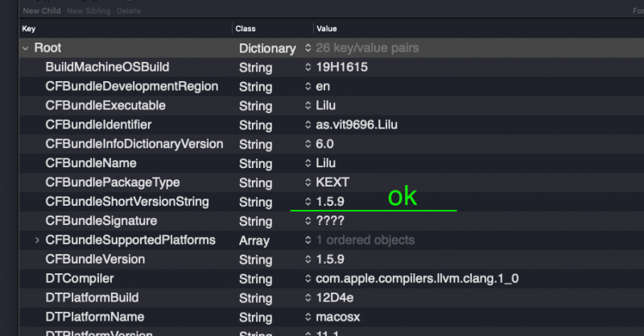Viewport: 644px width, 336px height.
Task: Click the popup arrows next to as.vit9696.Lilu
Action: tap(308, 125)
